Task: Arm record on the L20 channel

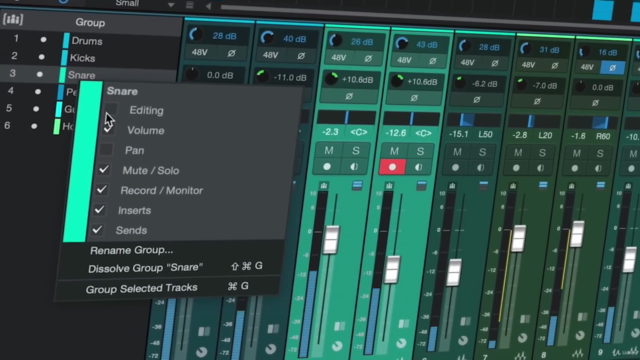Action: pos(516,168)
